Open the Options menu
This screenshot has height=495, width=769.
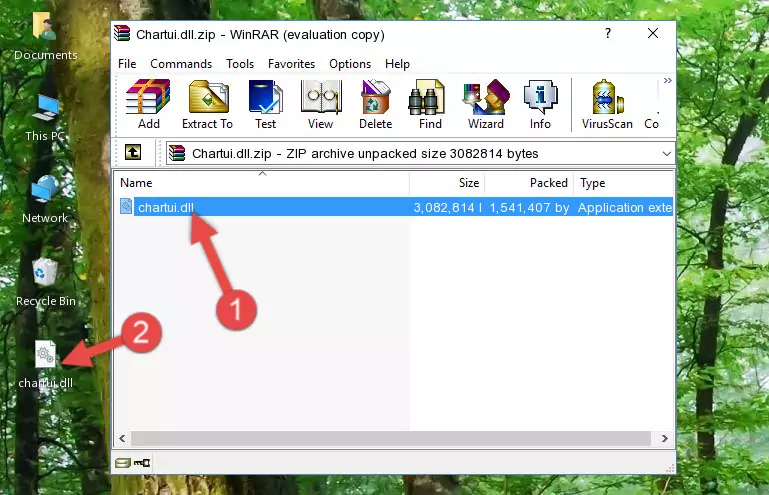(x=350, y=64)
